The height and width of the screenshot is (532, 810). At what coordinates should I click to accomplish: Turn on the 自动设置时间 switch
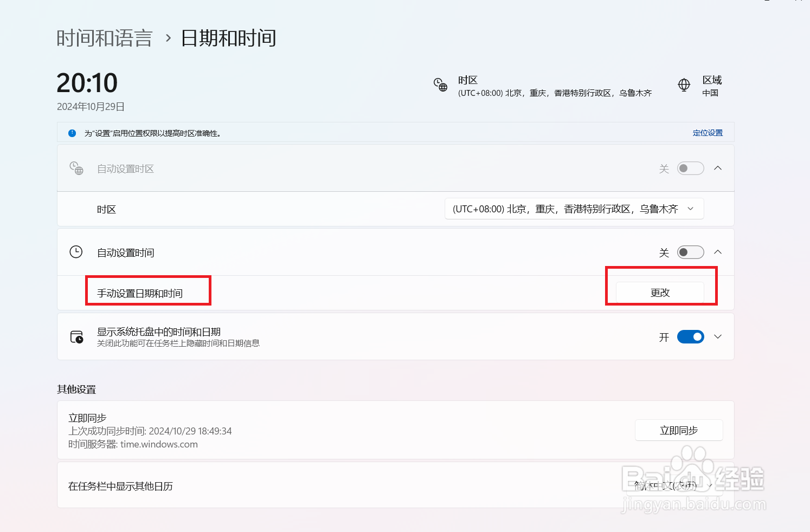[x=691, y=252]
